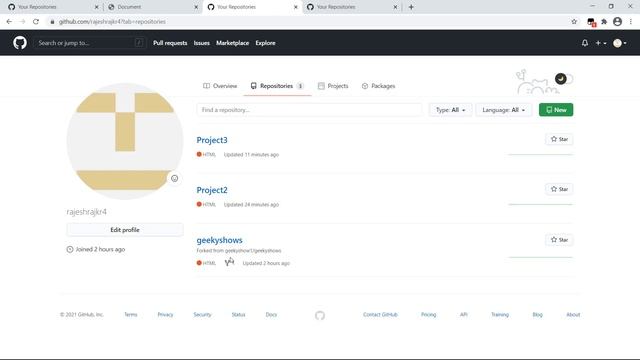This screenshot has width=640, height=360.
Task: Open the notifications bell
Action: coord(585,43)
